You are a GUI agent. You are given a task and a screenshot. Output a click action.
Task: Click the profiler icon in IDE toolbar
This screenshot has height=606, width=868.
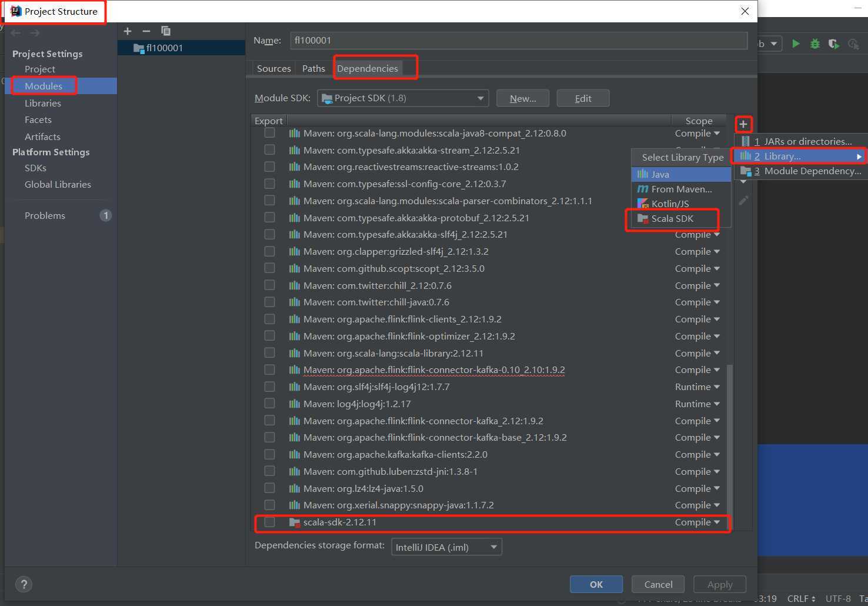point(853,44)
